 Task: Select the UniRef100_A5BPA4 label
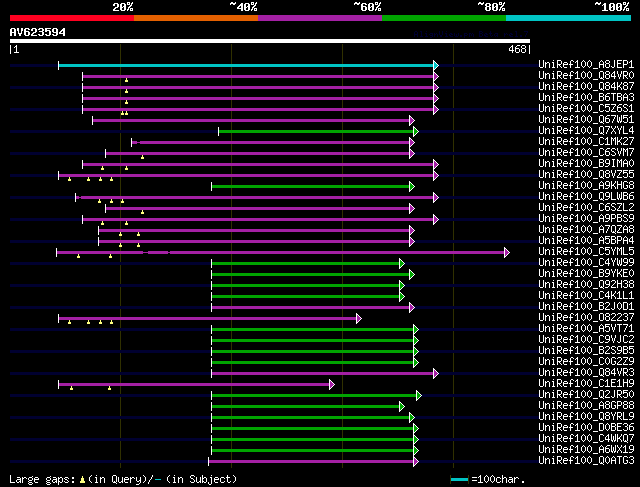click(x=586, y=241)
